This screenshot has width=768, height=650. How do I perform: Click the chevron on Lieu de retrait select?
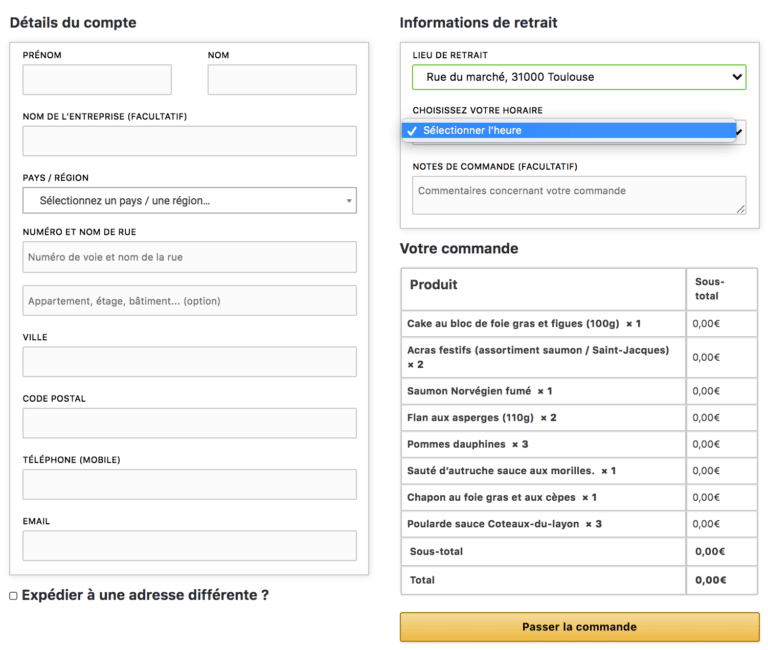(737, 77)
